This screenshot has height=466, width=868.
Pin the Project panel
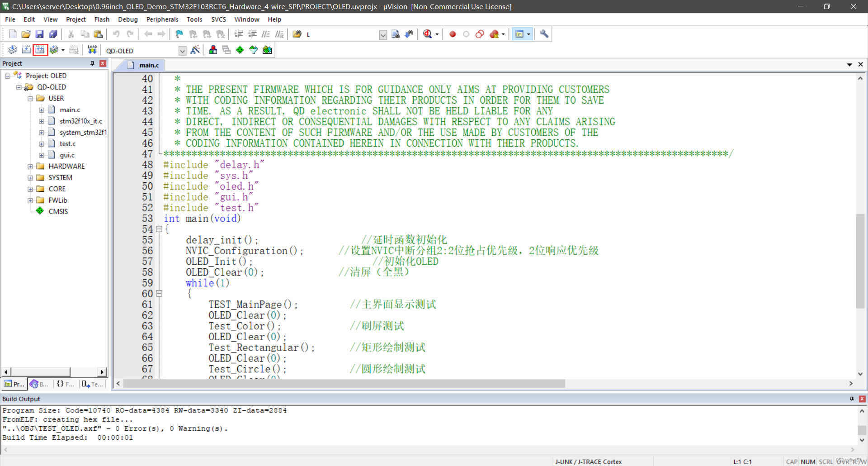tap(92, 63)
